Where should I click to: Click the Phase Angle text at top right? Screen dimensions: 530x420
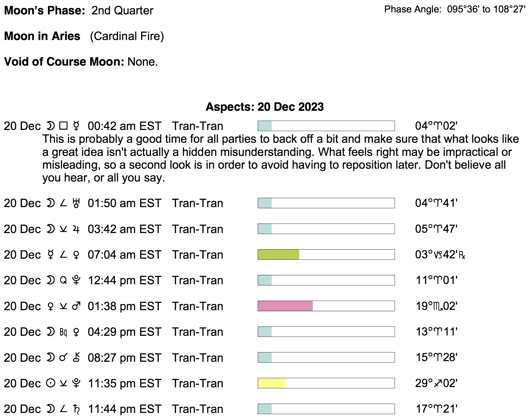pos(454,9)
